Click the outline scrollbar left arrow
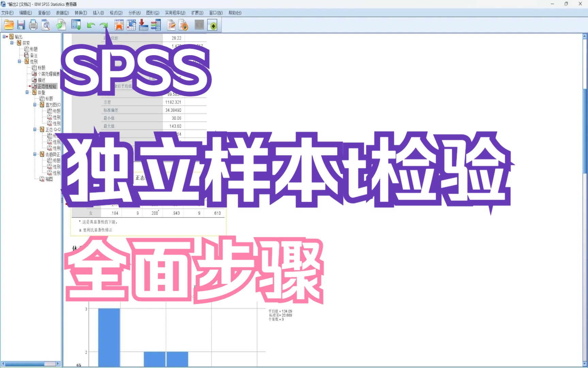588x368 pixels. [3, 364]
